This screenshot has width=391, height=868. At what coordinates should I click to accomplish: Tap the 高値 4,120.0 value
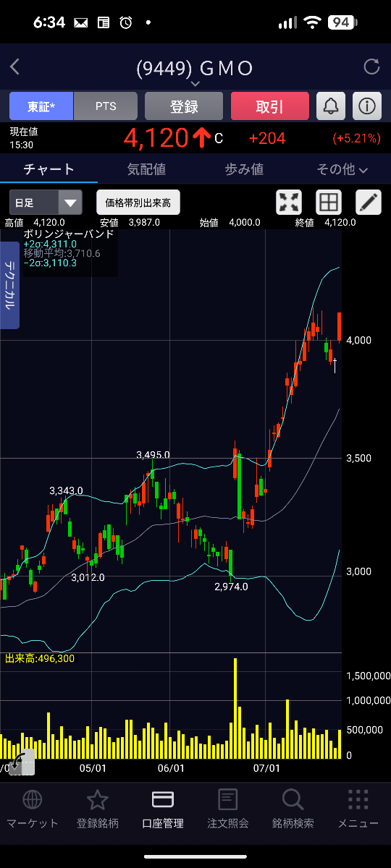point(49,223)
